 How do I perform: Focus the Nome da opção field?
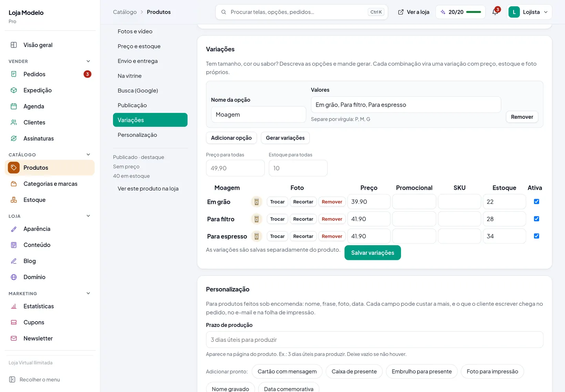(x=259, y=114)
